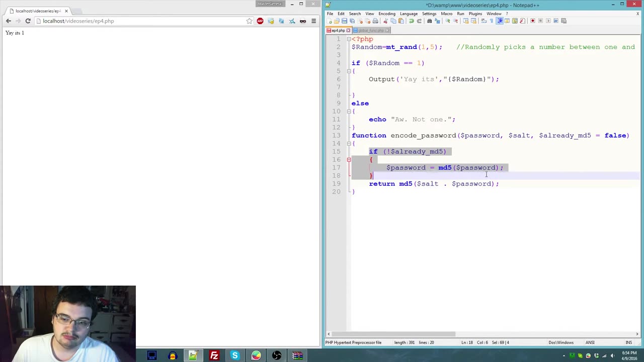Open the Plugins menu
This screenshot has width=644, height=362.
pyautogui.click(x=475, y=14)
